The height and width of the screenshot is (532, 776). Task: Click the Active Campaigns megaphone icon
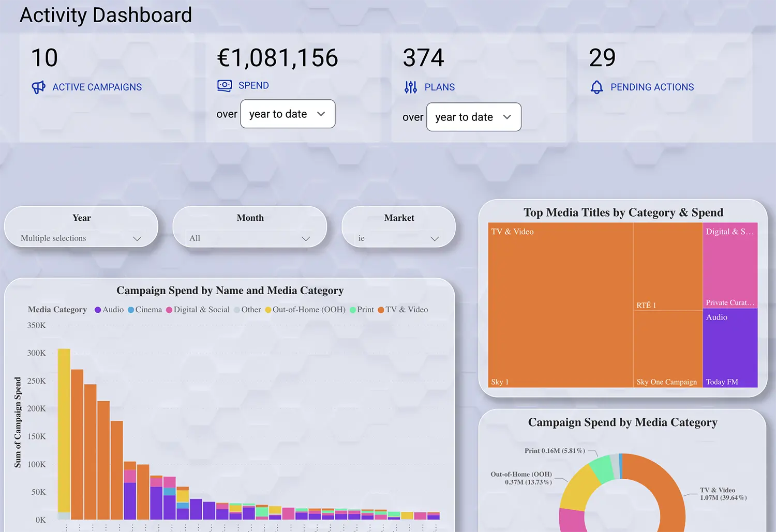point(38,87)
